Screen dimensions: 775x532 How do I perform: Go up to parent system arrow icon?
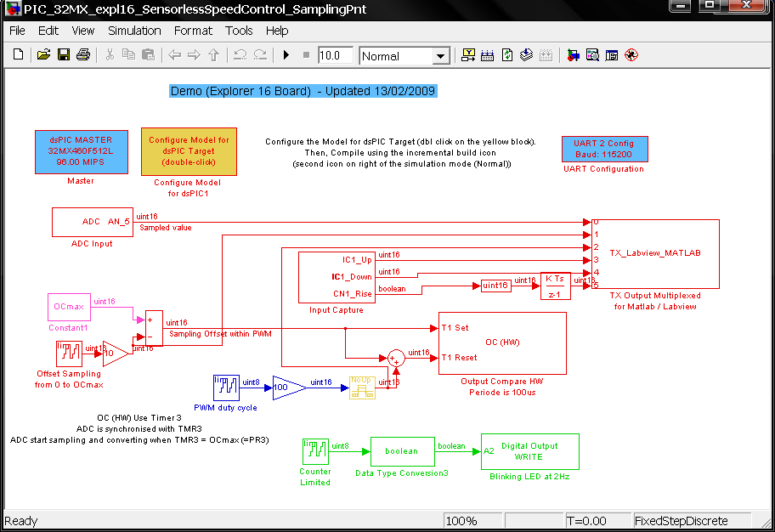point(213,55)
